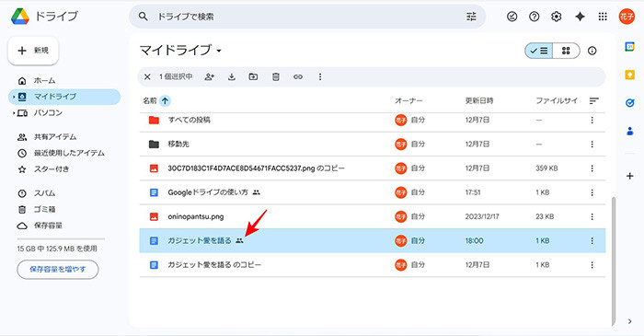Open more actions for ガジェット愛を語る のコピー
Screen dimensions: 644x336
coord(592,265)
